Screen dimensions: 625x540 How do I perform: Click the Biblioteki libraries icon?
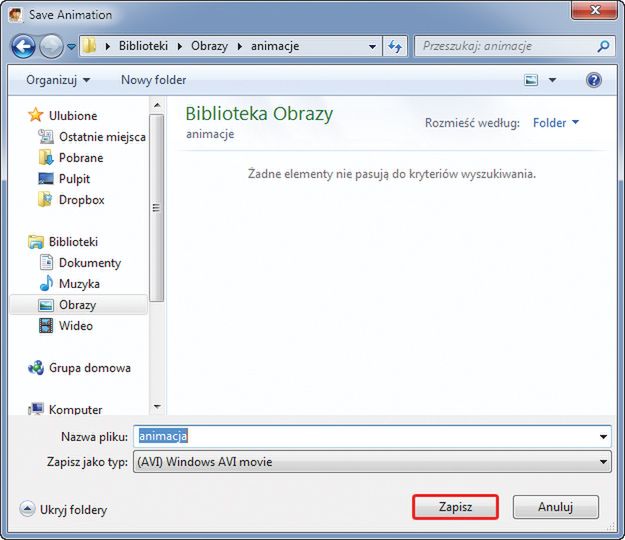(x=36, y=242)
